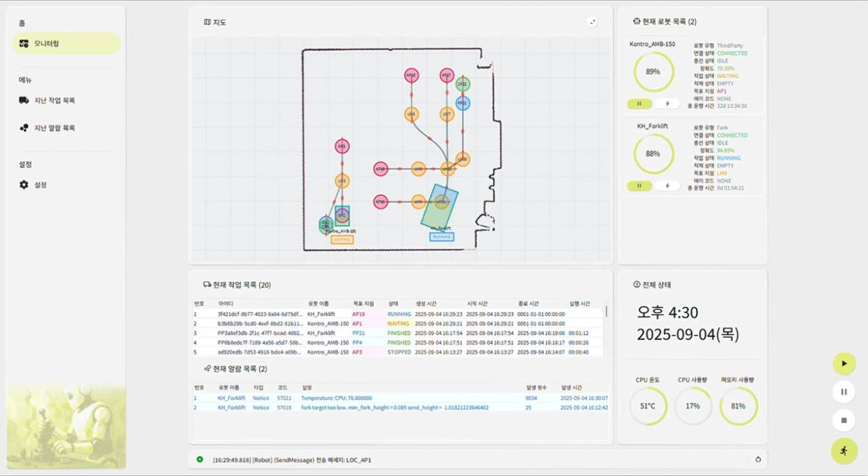
Task: Click the RUNNING status label on map
Action: [x=442, y=237]
